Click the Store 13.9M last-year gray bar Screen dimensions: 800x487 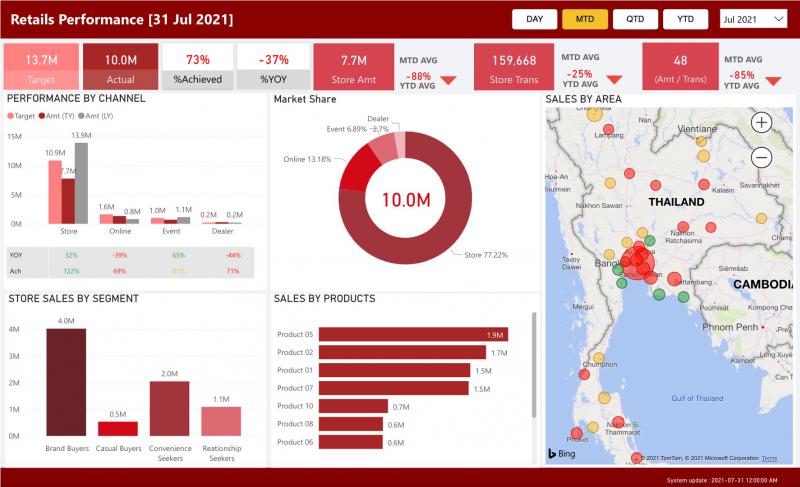click(81, 183)
